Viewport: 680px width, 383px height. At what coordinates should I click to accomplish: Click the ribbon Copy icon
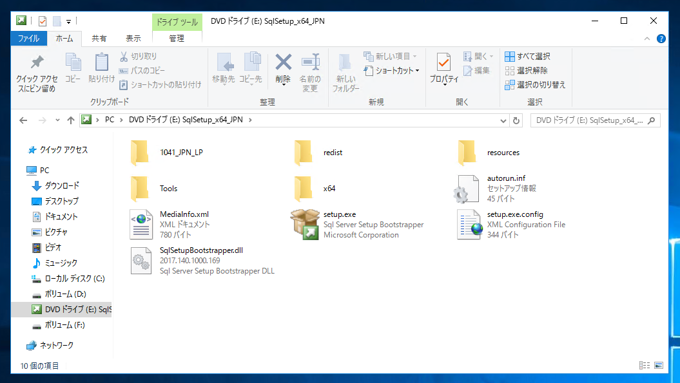pyautogui.click(x=73, y=62)
